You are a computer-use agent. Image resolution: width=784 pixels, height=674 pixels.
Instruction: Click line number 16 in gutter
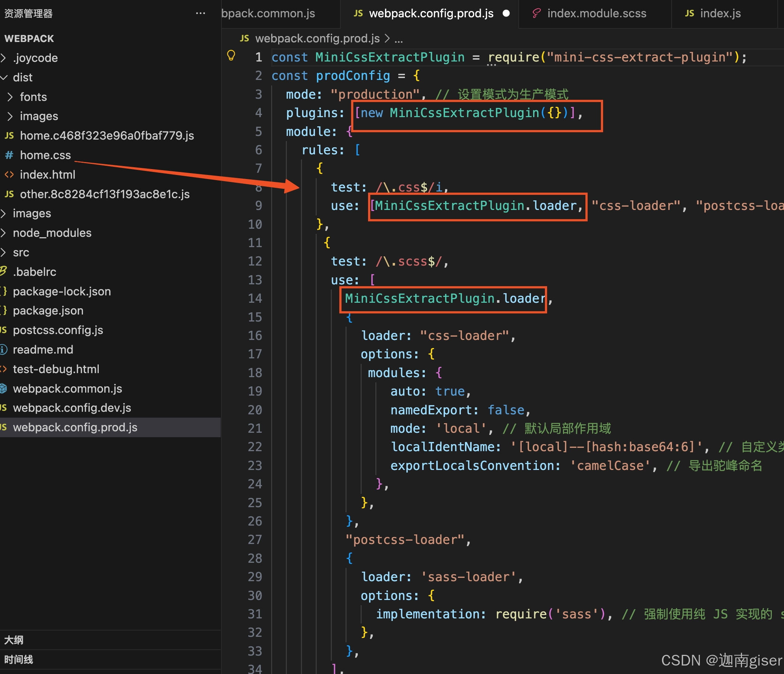click(x=255, y=336)
